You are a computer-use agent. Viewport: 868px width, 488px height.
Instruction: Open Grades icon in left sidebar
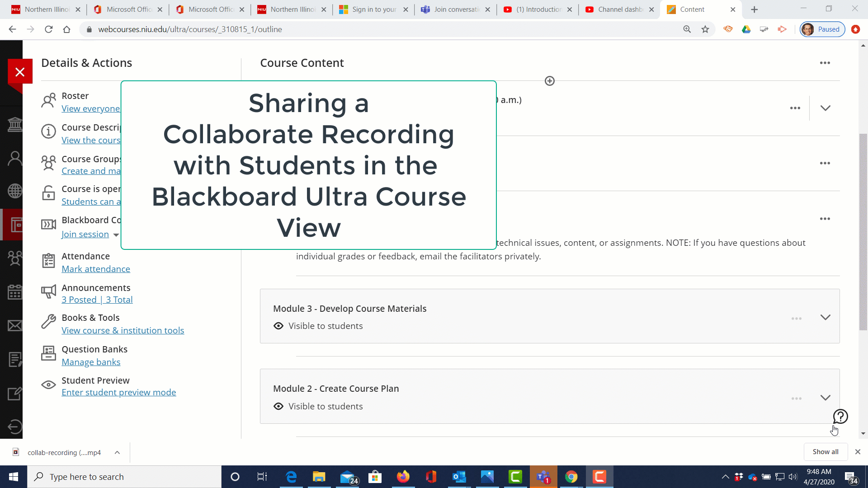tap(15, 359)
